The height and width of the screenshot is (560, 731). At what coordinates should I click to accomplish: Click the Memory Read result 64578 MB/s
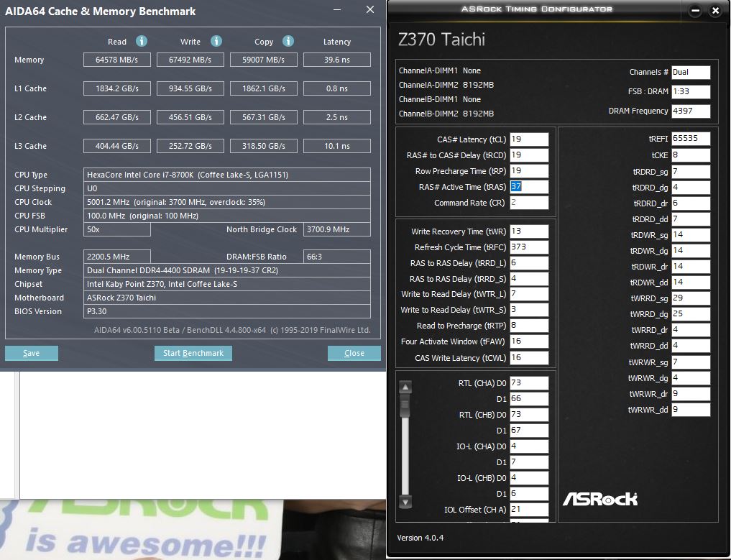tap(117, 60)
